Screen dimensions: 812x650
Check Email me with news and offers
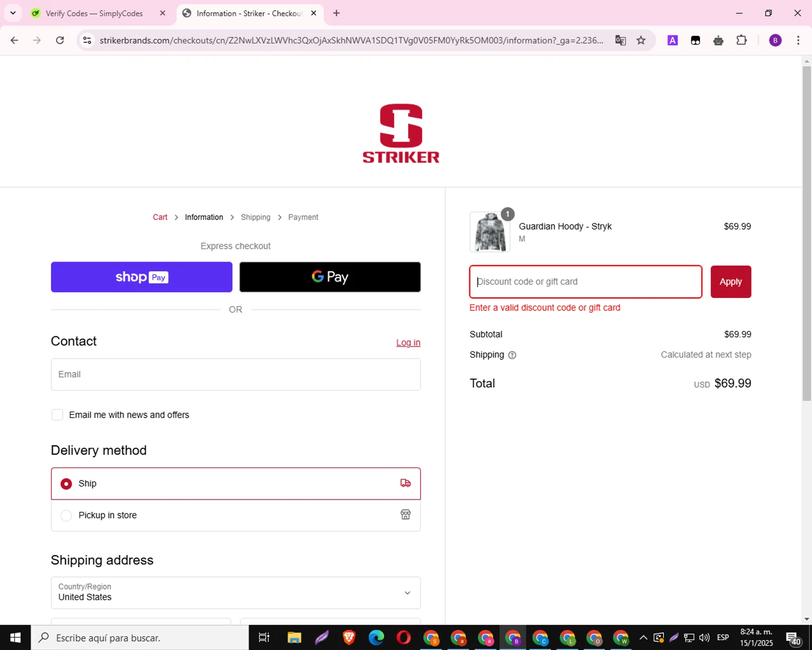click(57, 415)
